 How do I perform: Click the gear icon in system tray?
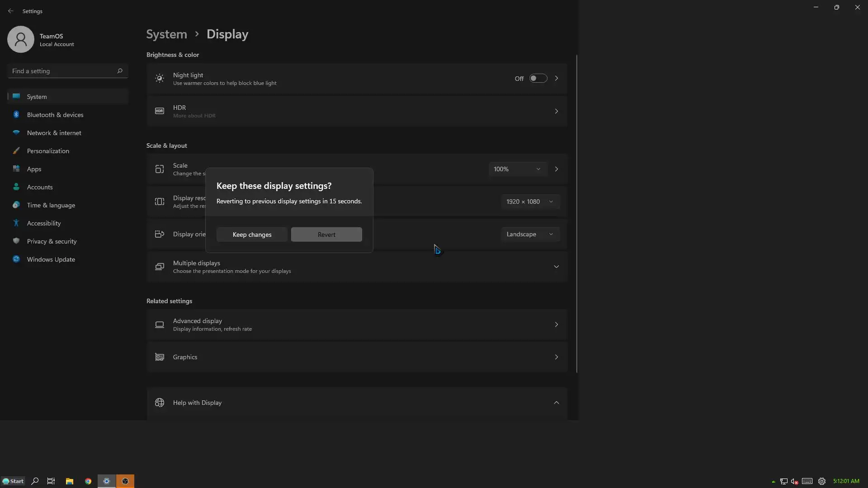pyautogui.click(x=822, y=481)
